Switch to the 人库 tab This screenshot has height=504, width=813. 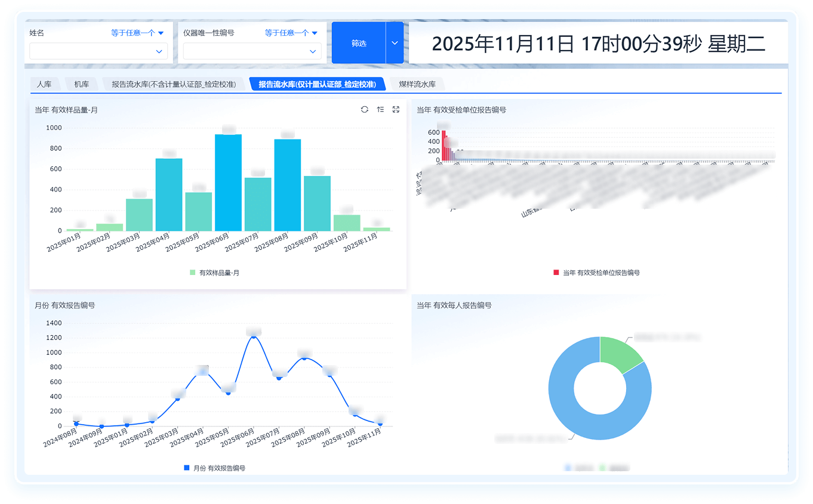tap(44, 85)
